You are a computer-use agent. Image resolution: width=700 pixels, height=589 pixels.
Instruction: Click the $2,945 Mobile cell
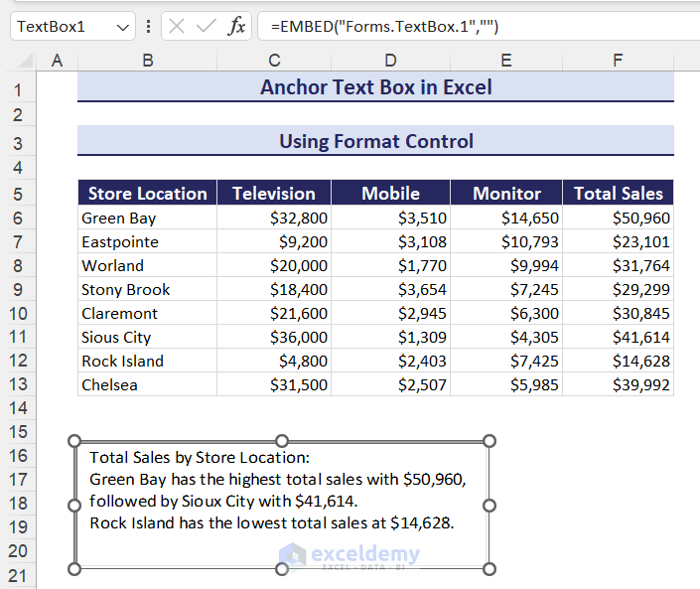coord(390,313)
